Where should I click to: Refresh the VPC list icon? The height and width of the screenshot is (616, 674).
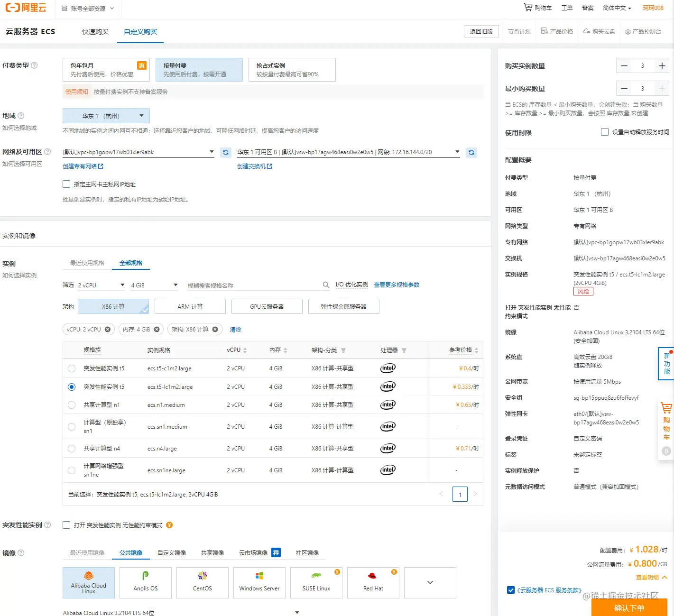226,152
